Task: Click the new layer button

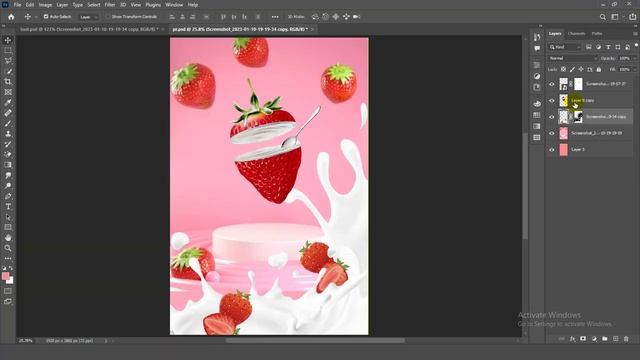Action: click(616, 339)
